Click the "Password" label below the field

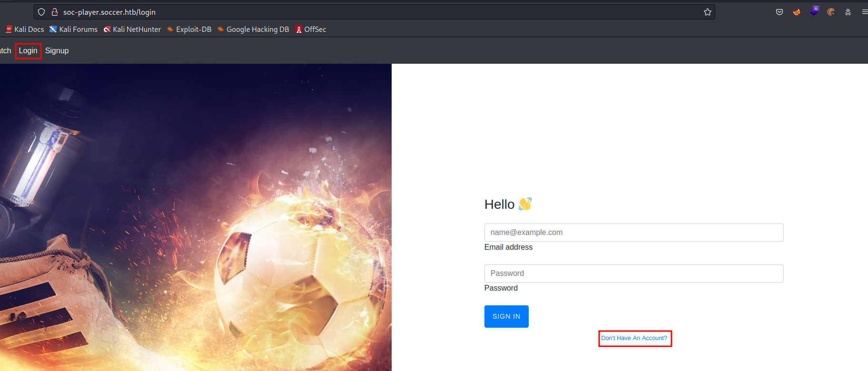(x=501, y=288)
